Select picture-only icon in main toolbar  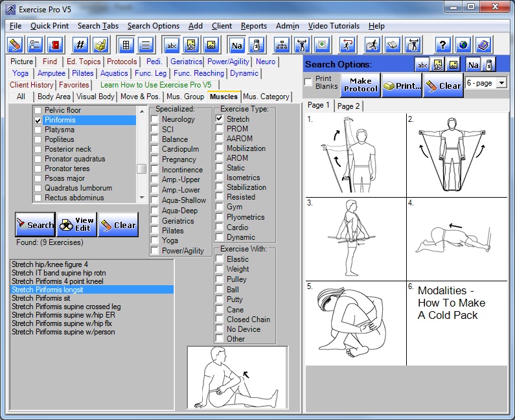(x=211, y=45)
